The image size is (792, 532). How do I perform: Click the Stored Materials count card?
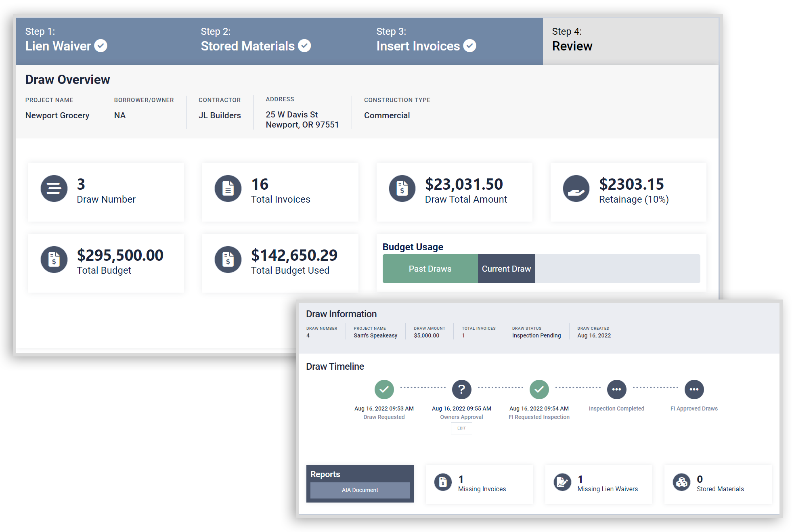[x=718, y=484]
